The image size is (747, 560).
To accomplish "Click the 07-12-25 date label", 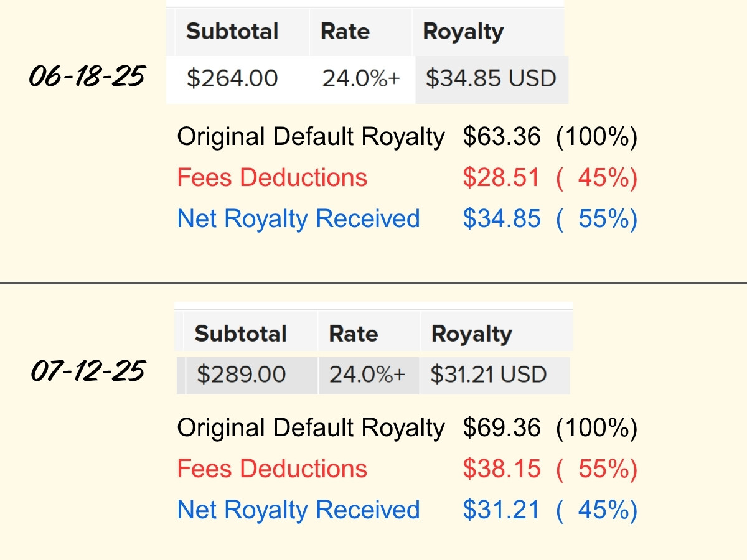I will click(x=87, y=372).
